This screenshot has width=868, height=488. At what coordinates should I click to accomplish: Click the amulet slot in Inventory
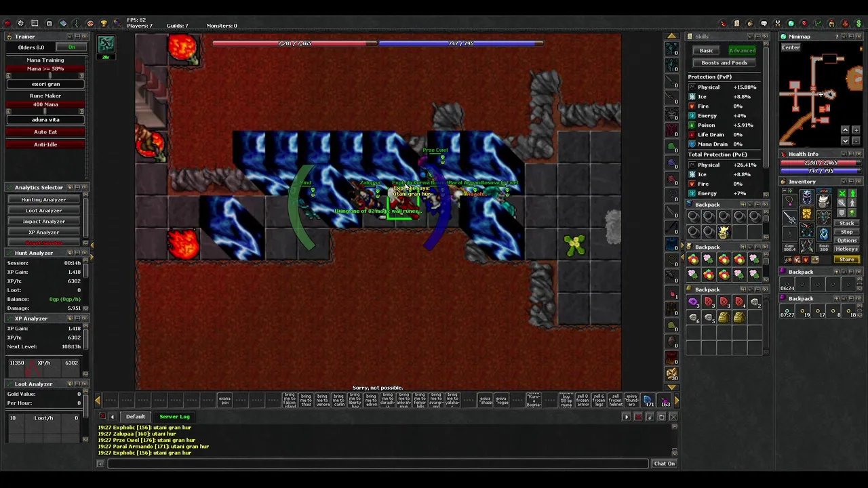[790, 201]
